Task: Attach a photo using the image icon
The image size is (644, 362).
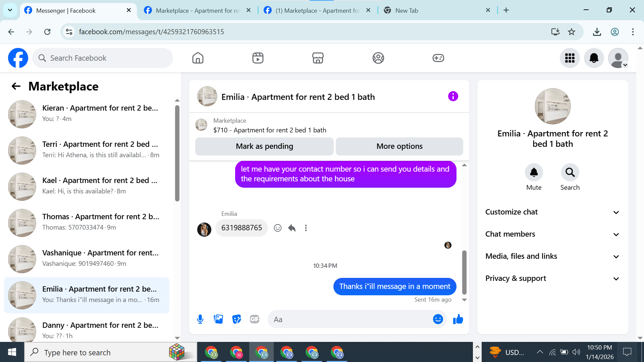Action: (218, 319)
